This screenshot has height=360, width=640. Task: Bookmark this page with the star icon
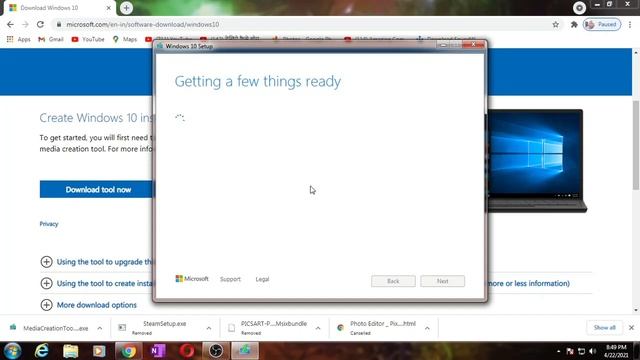click(x=556, y=24)
